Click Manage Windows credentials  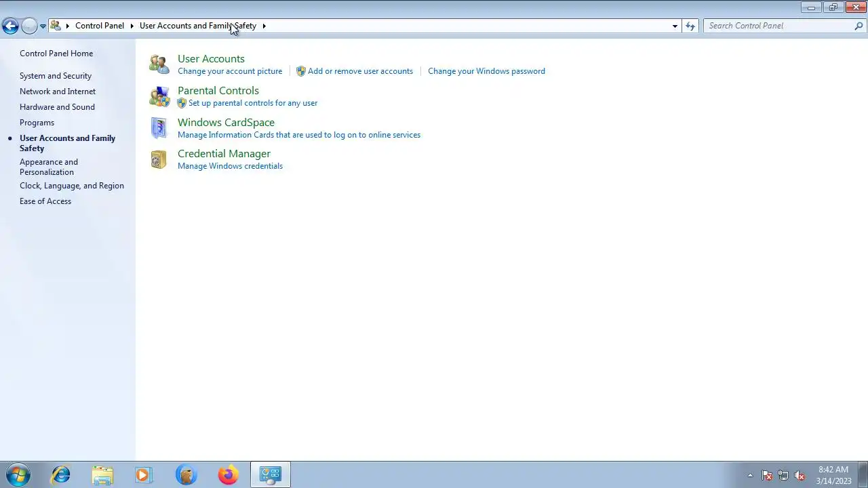pyautogui.click(x=230, y=166)
